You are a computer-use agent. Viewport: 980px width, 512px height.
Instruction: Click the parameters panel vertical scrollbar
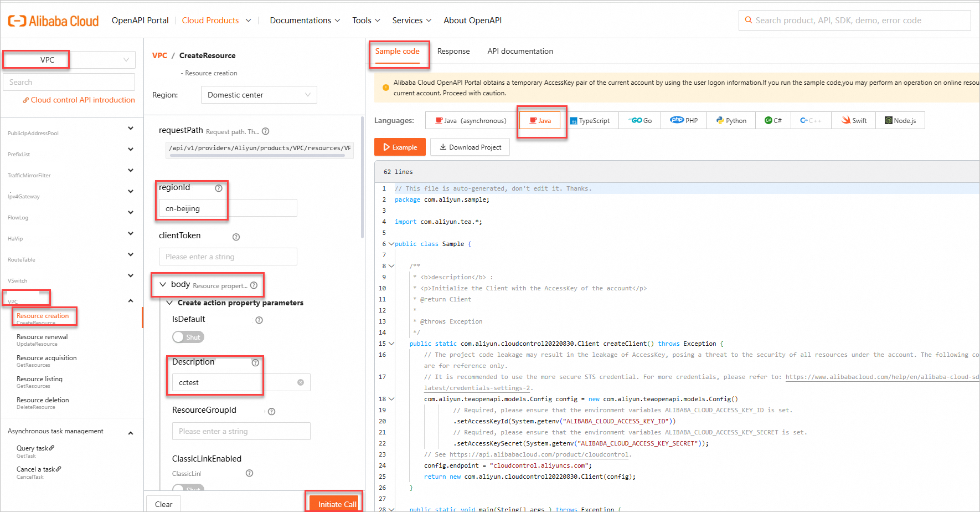coord(362,177)
